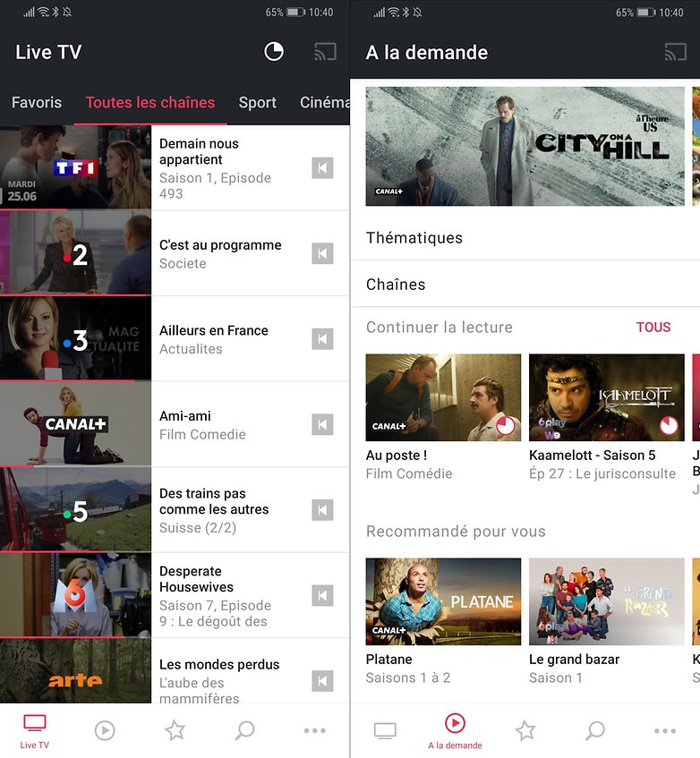Switch to the Sport tab
Screen dimensions: 700x758
(x=257, y=103)
